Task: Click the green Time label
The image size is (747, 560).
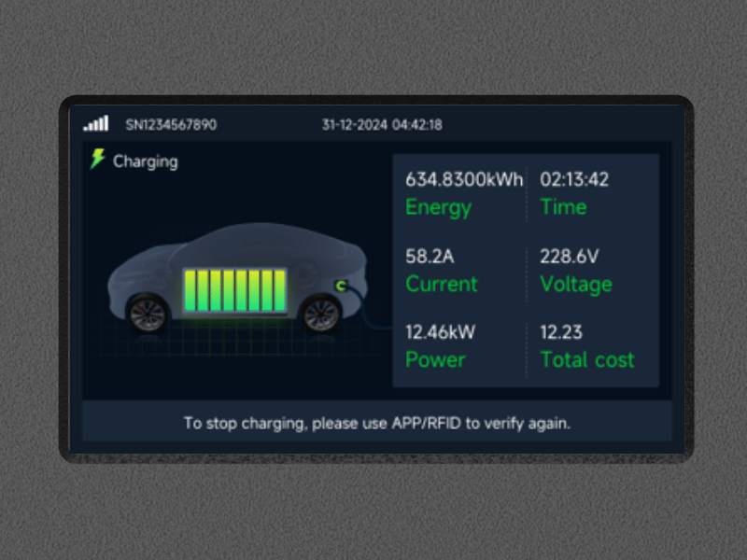Action: (x=563, y=207)
